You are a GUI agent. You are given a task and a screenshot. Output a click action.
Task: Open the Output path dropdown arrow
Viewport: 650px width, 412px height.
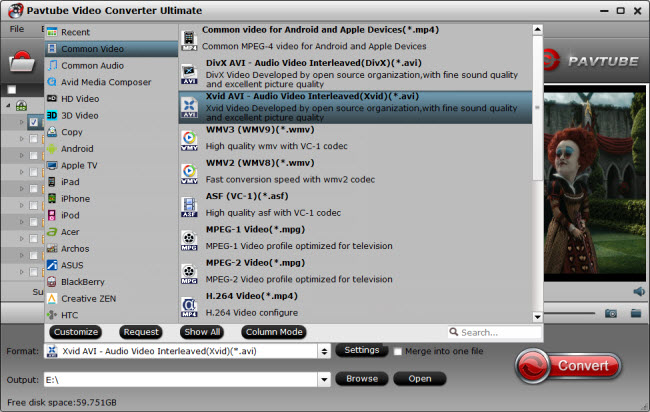(x=324, y=379)
